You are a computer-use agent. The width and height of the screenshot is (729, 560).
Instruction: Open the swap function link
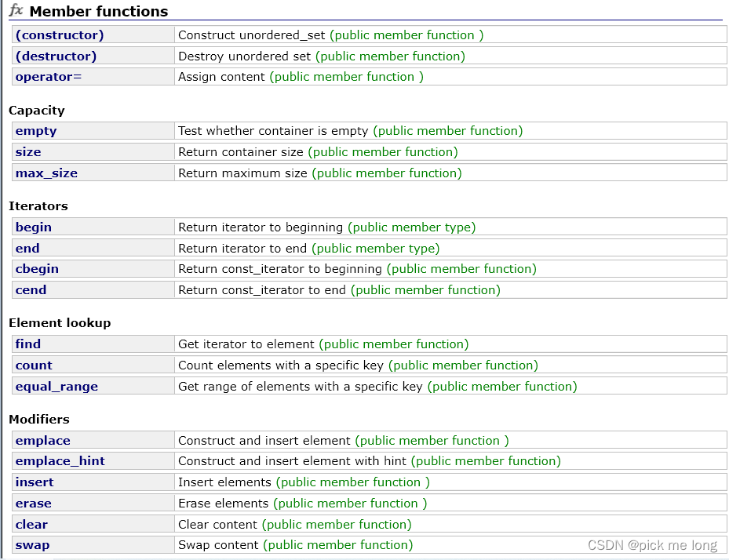coord(32,545)
